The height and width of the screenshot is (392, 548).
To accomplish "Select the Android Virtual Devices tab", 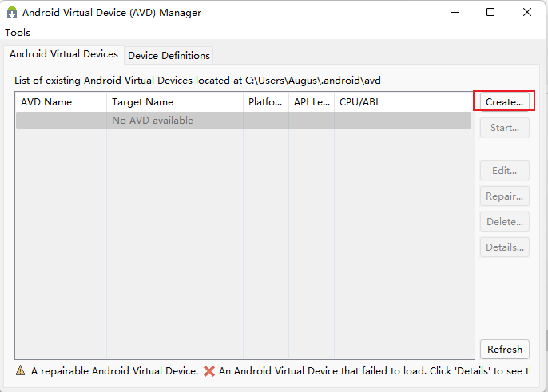I will point(64,54).
